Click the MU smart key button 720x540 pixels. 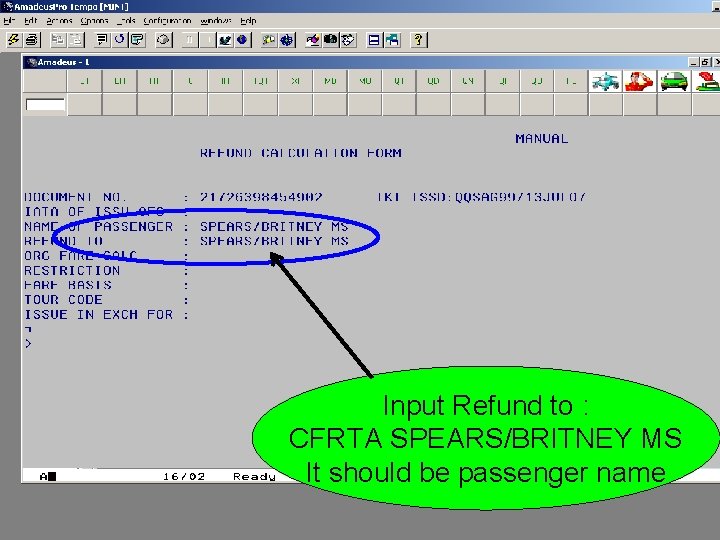point(365,81)
